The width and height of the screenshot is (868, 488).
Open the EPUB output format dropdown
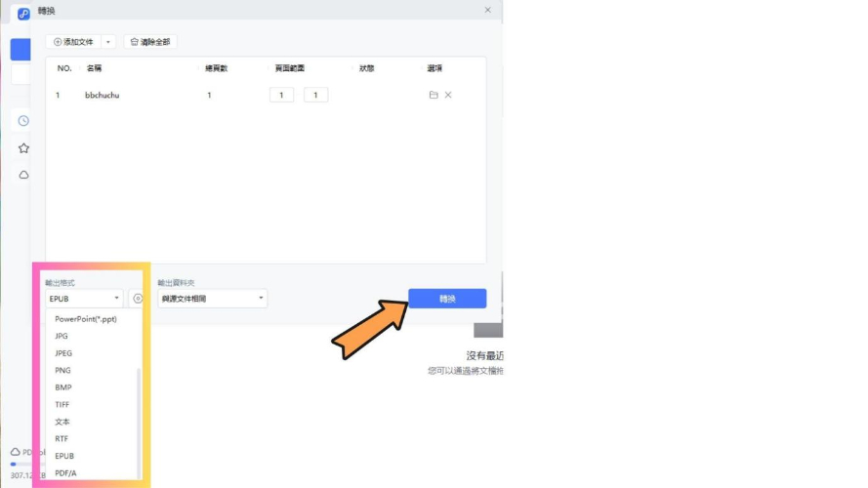pyautogui.click(x=84, y=299)
